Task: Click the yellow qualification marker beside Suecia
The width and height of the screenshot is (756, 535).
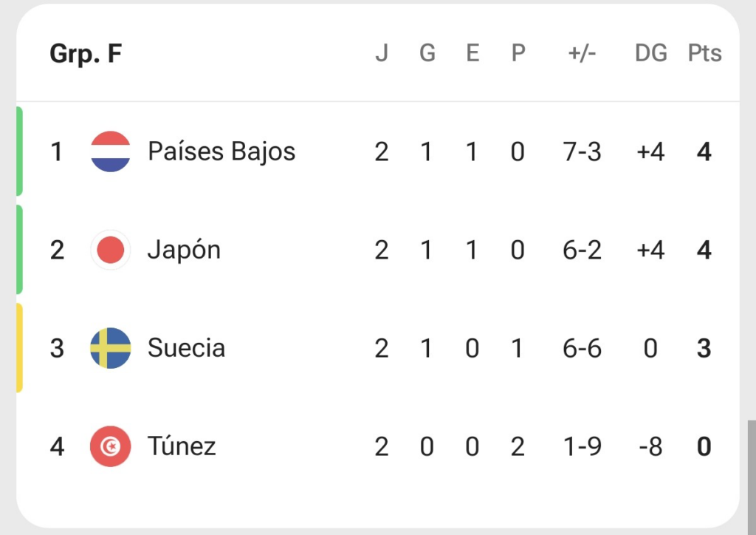Action: tap(19, 348)
